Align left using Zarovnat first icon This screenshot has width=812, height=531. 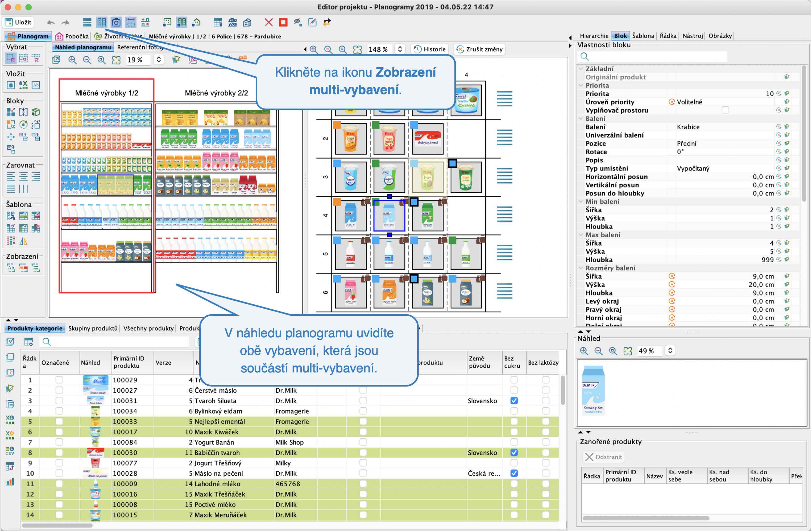pos(11,177)
